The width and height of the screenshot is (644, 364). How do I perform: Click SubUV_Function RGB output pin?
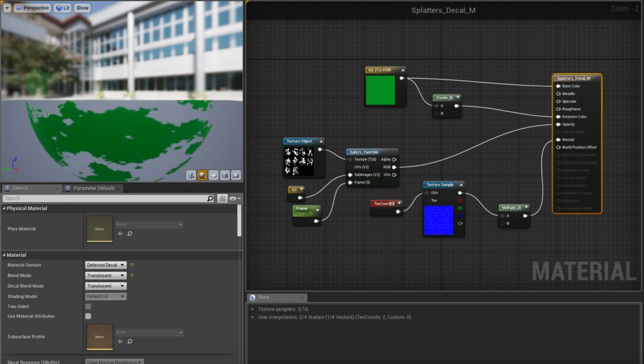394,167
